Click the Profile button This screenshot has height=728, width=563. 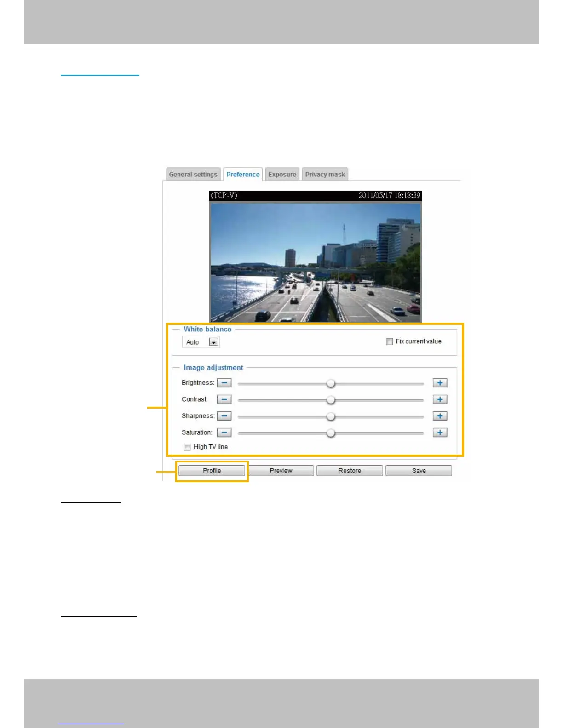click(x=212, y=471)
